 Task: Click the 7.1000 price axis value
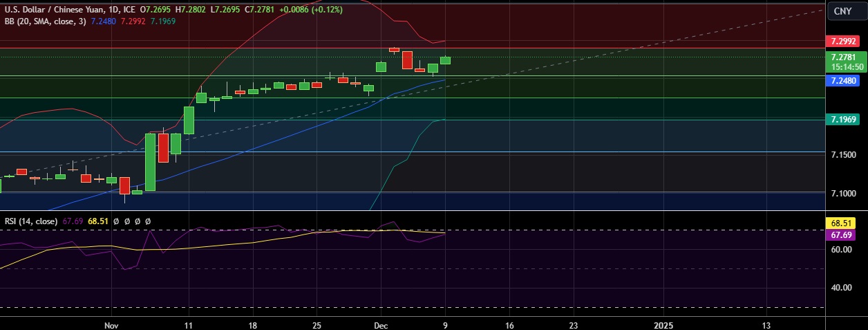[844, 193]
